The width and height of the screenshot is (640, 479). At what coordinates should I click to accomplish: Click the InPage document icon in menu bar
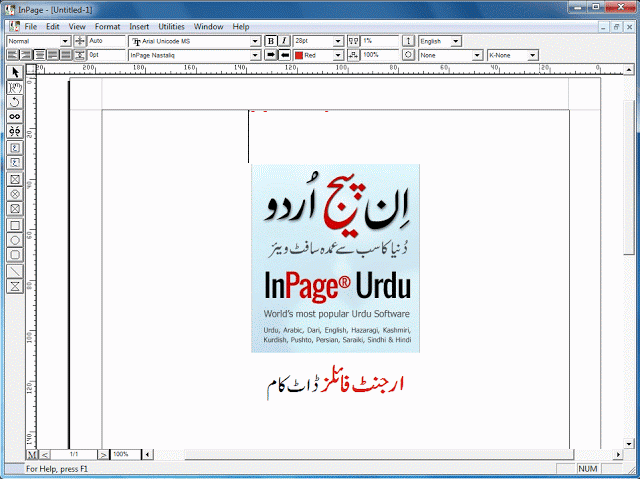[x=15, y=27]
